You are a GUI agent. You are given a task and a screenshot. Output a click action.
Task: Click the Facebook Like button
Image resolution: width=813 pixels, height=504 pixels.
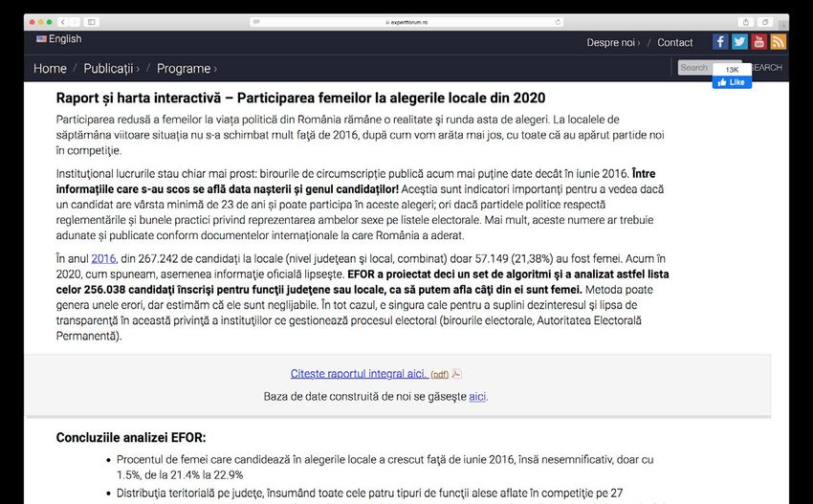pyautogui.click(x=732, y=82)
